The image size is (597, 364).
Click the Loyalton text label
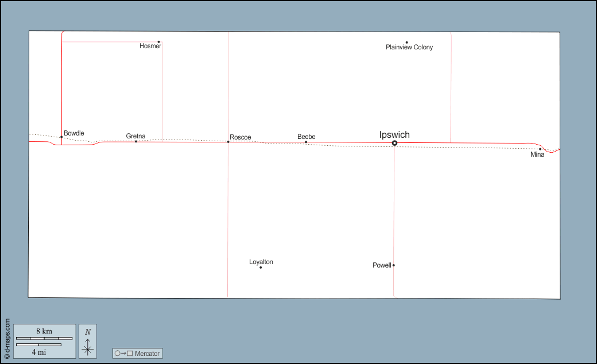(261, 262)
